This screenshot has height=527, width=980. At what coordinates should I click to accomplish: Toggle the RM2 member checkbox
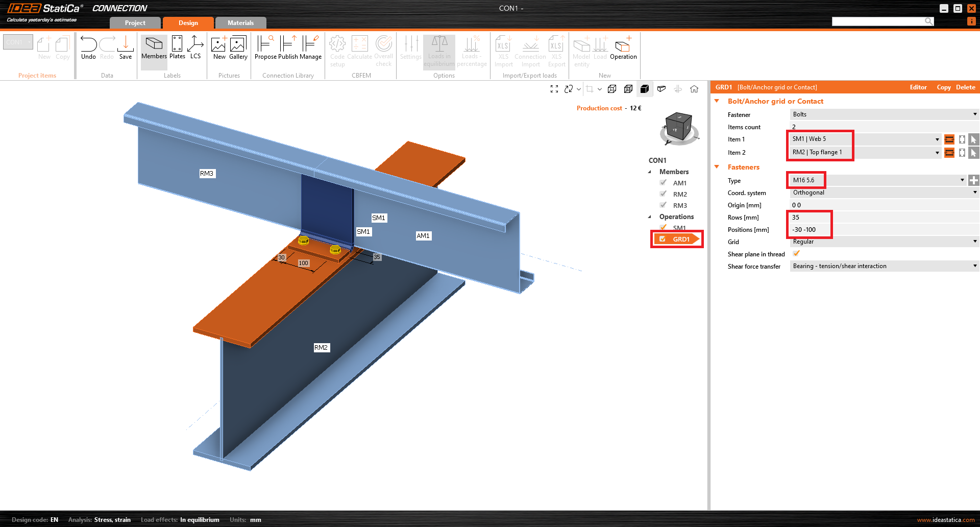pos(663,194)
